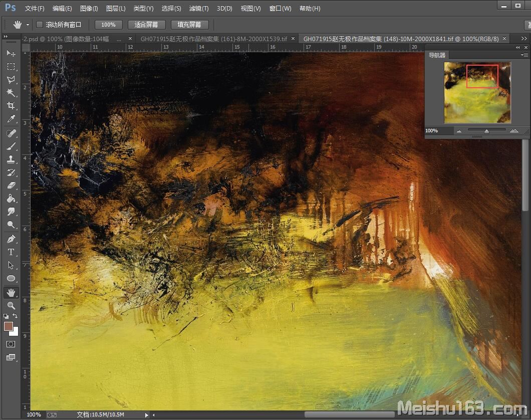Select the Path Selection tool
531x420 pixels.
tap(11, 265)
